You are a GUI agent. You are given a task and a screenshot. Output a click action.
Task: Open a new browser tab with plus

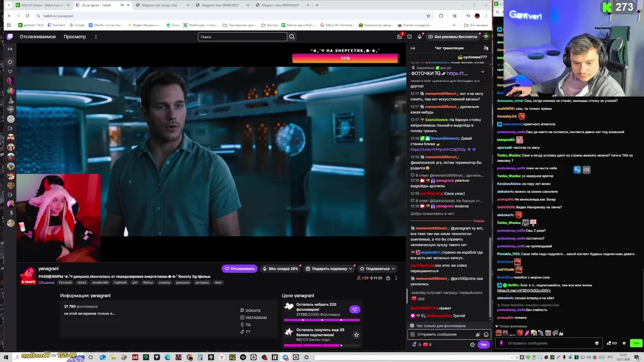tap(316, 5)
